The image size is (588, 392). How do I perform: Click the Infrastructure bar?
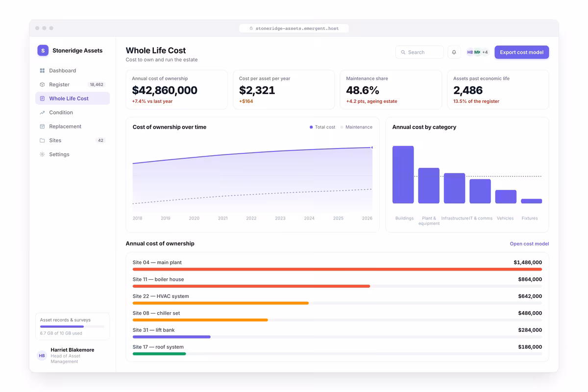point(454,188)
